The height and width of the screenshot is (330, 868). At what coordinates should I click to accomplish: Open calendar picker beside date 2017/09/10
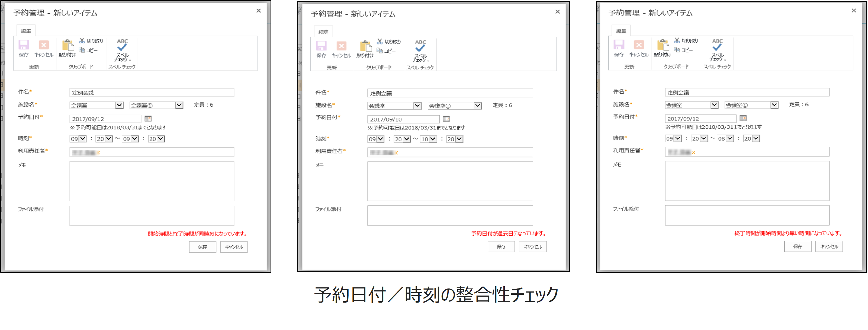[446, 119]
